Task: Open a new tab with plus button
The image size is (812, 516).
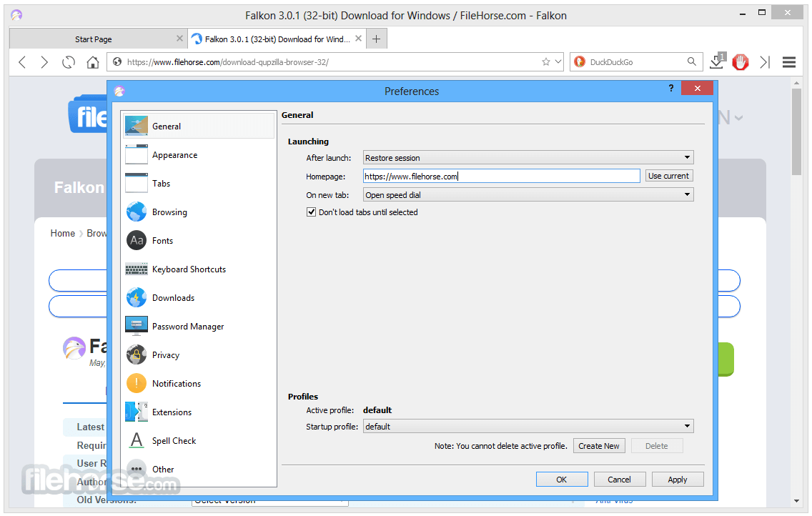Action: tap(377, 39)
